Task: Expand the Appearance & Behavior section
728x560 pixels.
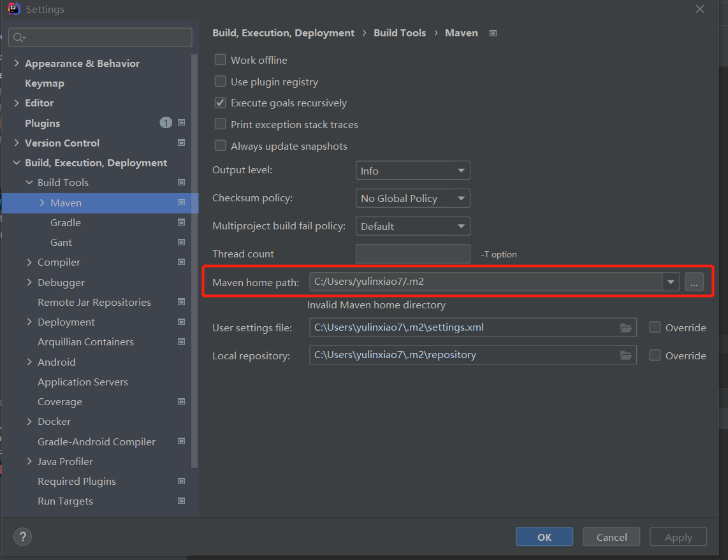Action: (x=17, y=63)
